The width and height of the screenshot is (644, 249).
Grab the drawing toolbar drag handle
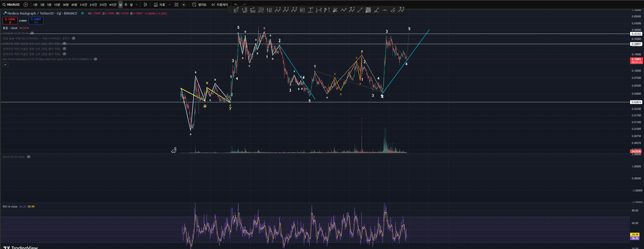230,10
